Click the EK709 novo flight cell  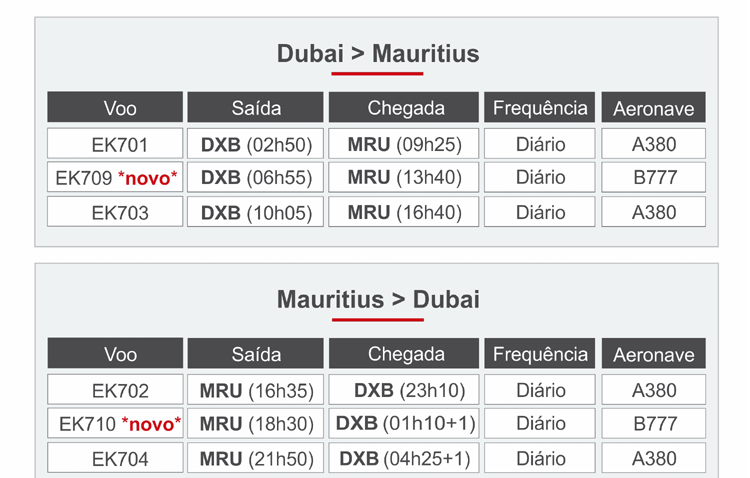[x=115, y=178]
